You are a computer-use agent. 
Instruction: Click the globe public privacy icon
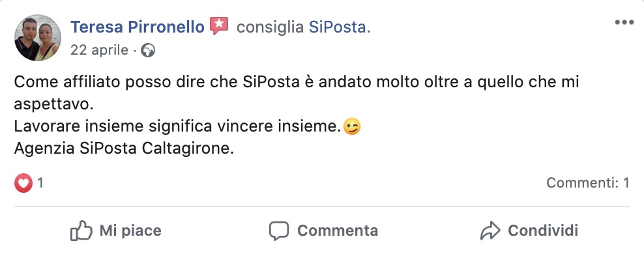(148, 50)
